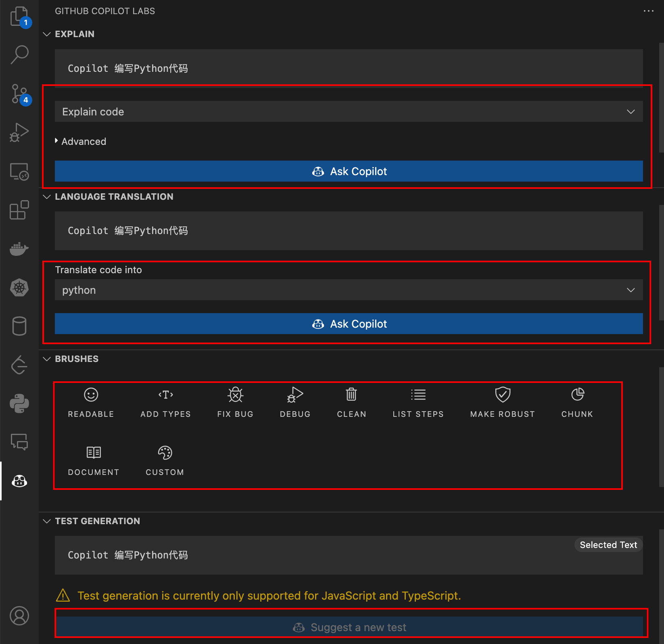The width and height of the screenshot is (664, 644).
Task: Open the python language dropdown
Action: tap(349, 290)
